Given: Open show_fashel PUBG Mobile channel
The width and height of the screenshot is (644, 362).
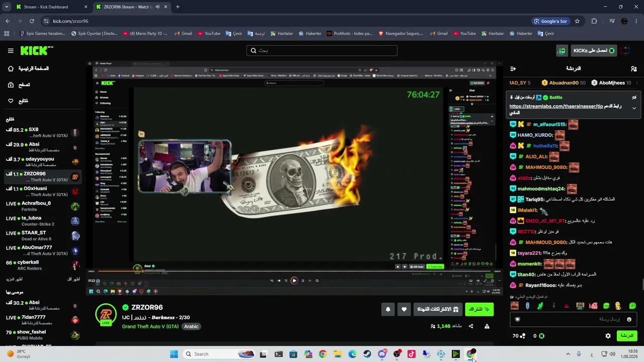Looking at the screenshot, I should [x=43, y=335].
